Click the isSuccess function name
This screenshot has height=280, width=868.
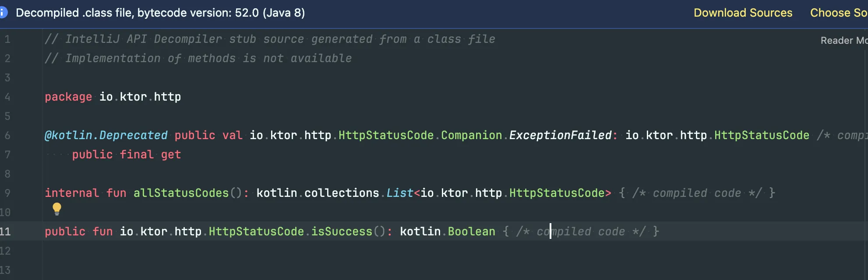pos(342,231)
